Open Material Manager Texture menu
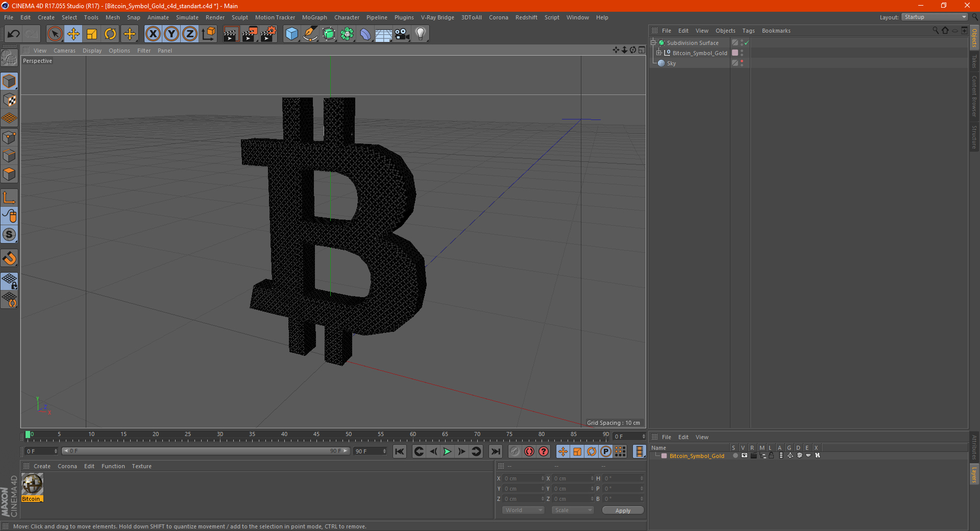The height and width of the screenshot is (531, 980). pos(141,466)
